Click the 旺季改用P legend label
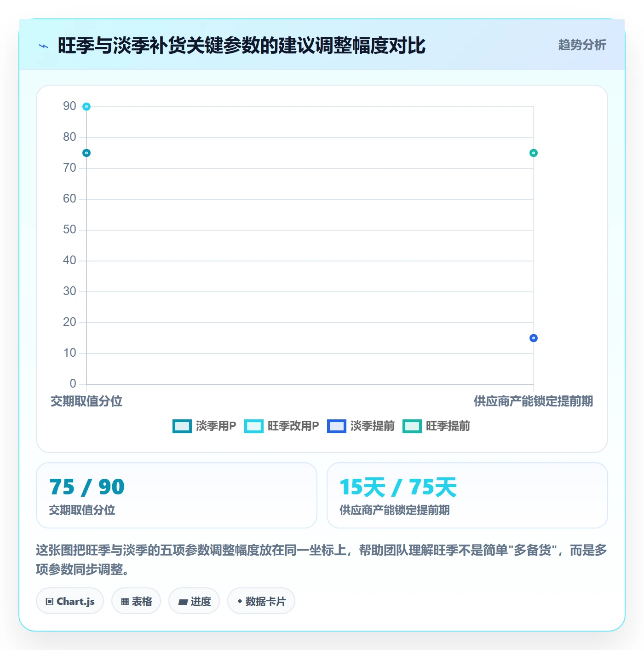The height and width of the screenshot is (650, 644). (x=293, y=426)
